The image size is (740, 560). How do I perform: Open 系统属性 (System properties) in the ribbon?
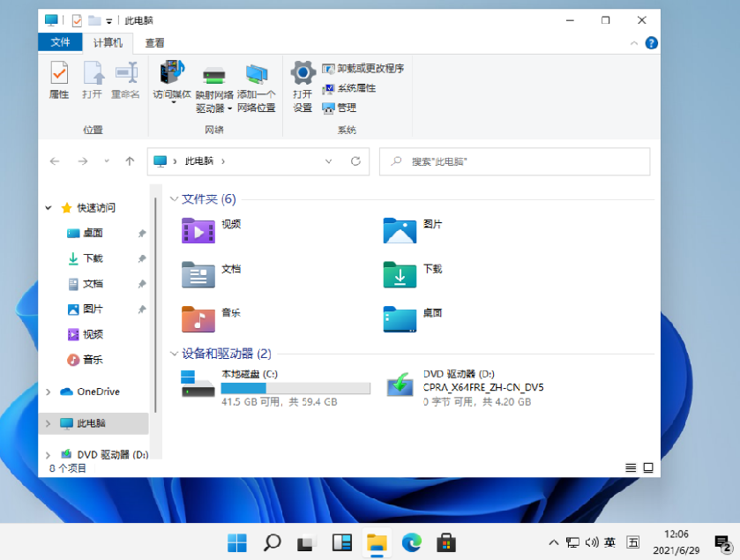[347, 89]
